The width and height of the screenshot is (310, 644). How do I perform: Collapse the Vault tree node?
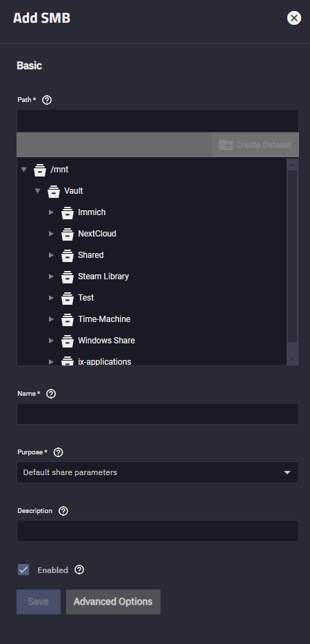38,191
